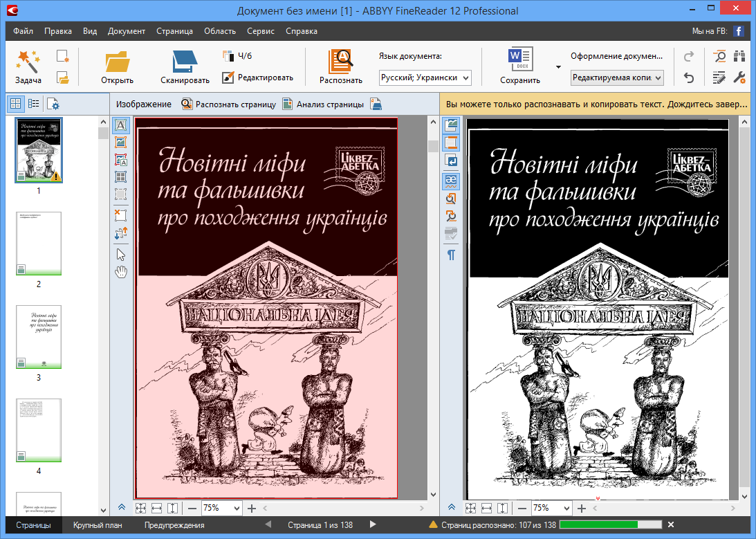756x539 pixels.
Task: Click the binoculars search icon
Action: click(739, 56)
